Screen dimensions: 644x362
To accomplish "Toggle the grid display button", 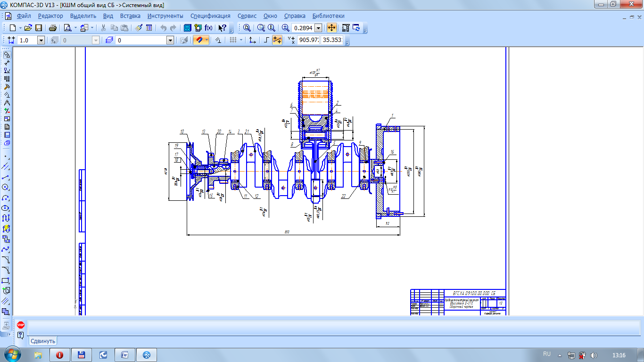I will click(x=232, y=40).
